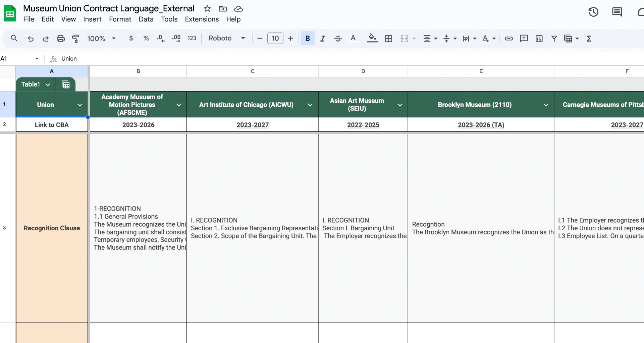This screenshot has width=644, height=343.
Task: Open text wrapping dropdown
Action: [469, 39]
